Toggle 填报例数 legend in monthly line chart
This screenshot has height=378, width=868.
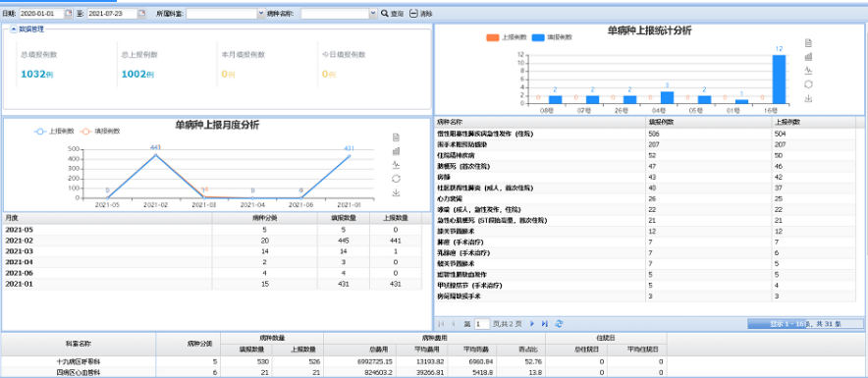(x=99, y=132)
